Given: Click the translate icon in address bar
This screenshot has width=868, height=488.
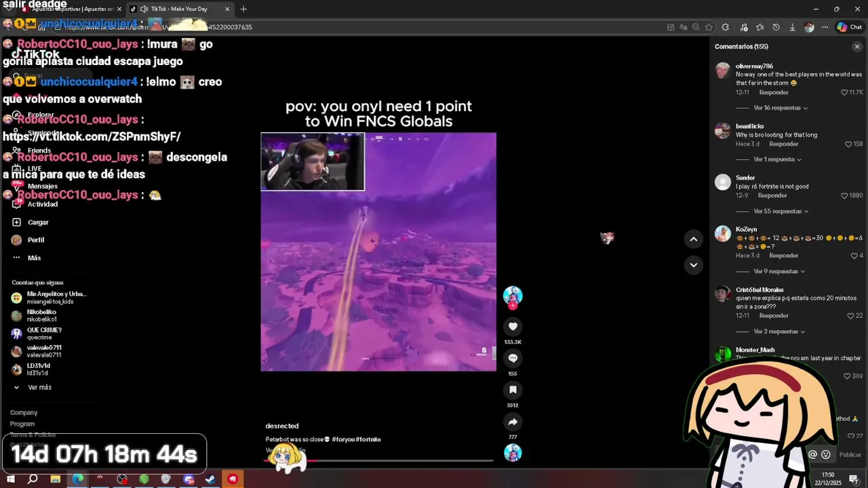Looking at the screenshot, I should click(683, 27).
